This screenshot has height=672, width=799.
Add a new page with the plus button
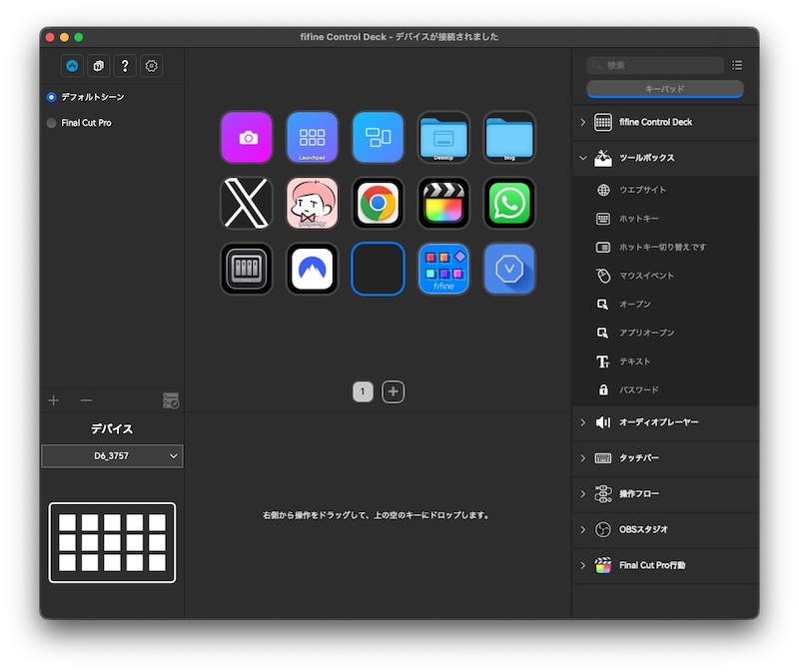pos(393,391)
